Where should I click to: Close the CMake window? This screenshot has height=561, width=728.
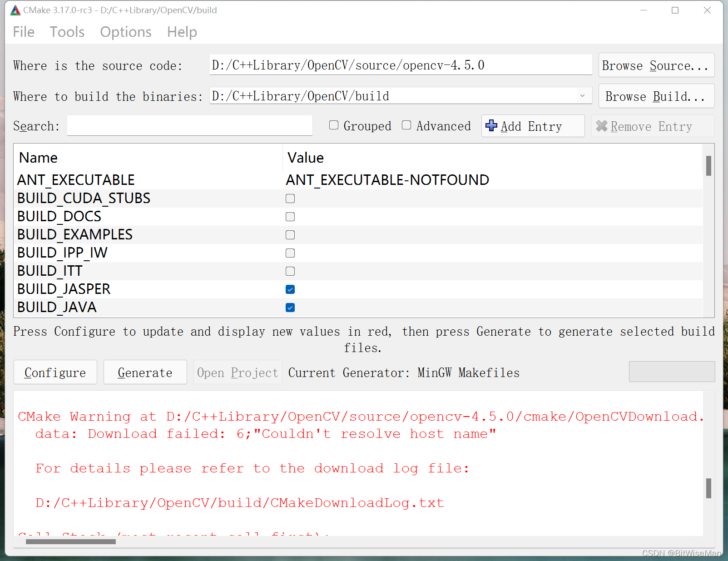707,10
